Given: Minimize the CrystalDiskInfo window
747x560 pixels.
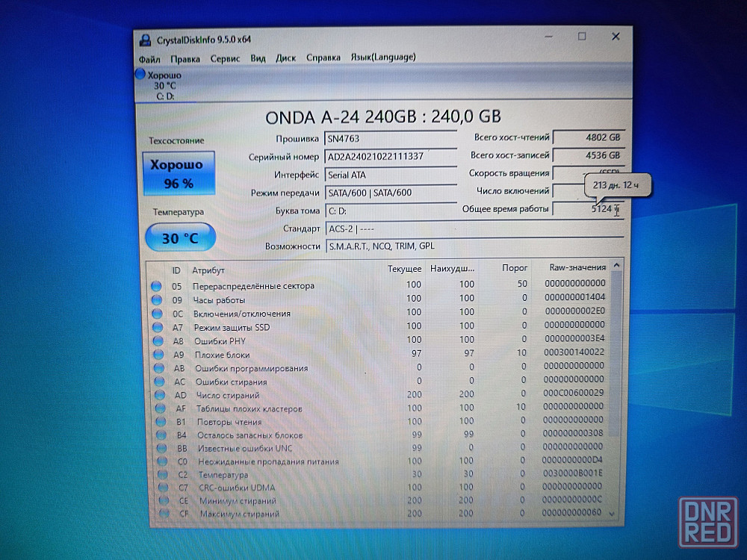Looking at the screenshot, I should 549,37.
